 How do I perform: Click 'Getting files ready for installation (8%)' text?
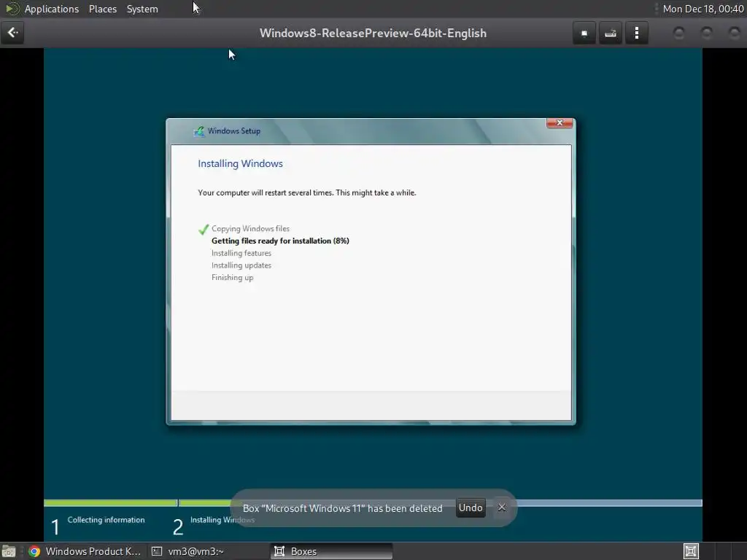(x=280, y=241)
